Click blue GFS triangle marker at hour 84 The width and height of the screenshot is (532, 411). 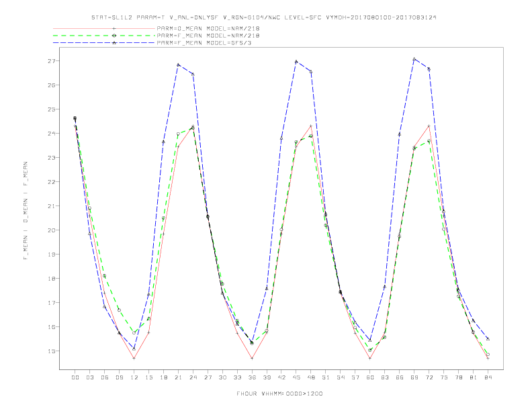coord(488,338)
